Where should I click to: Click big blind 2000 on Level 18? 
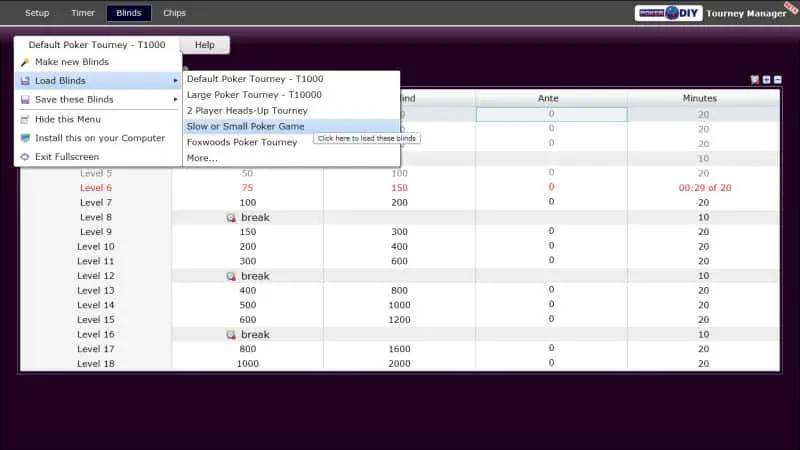point(399,364)
